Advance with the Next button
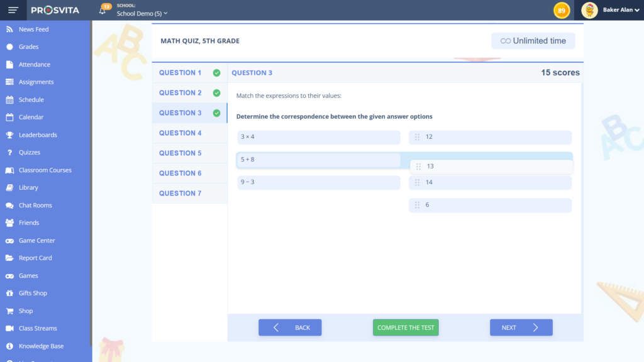Screen dimensions: 644x362 pyautogui.click(x=521, y=327)
